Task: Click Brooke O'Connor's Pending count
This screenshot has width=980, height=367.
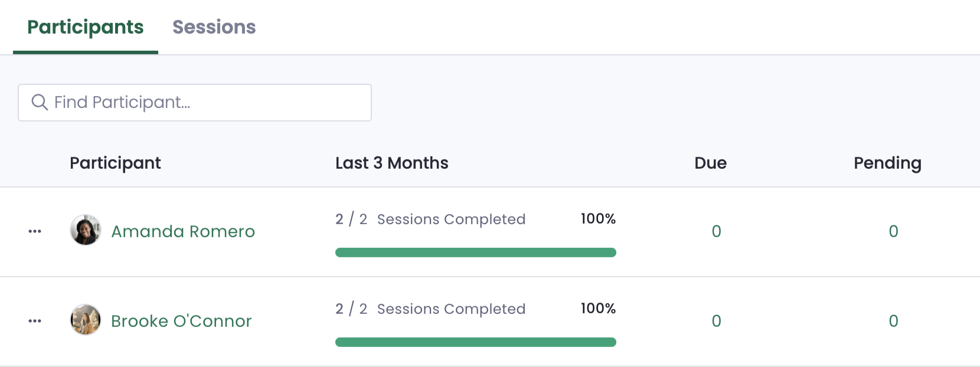Action: [894, 321]
